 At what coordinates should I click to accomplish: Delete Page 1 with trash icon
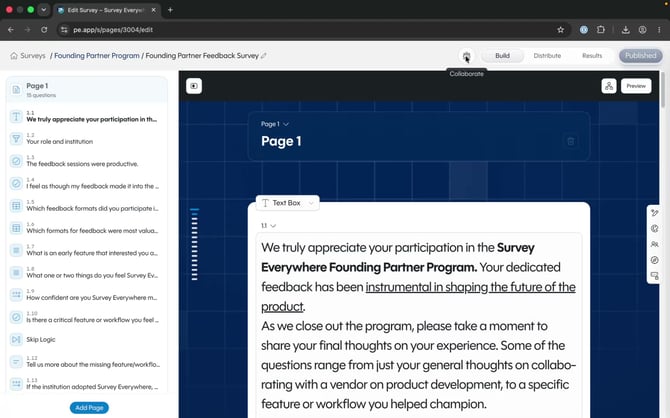pyautogui.click(x=570, y=141)
